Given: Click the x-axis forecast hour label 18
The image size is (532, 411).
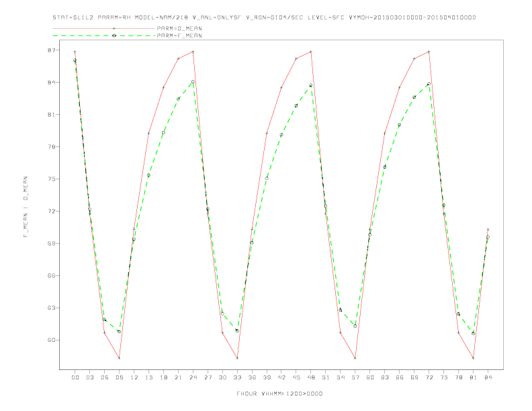Looking at the screenshot, I should [x=163, y=377].
